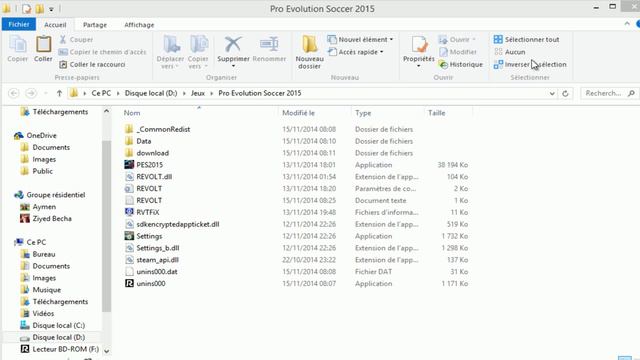640x360 pixels.
Task: Create a Nouveau dossier
Action: coord(309,51)
